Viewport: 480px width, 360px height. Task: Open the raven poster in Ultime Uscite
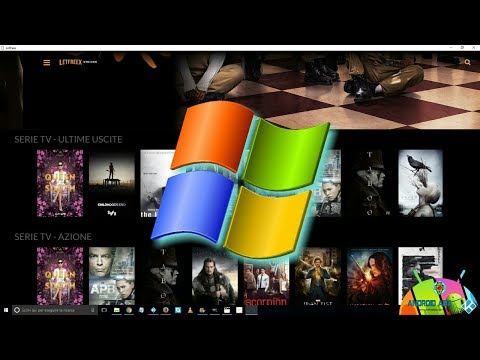click(421, 183)
